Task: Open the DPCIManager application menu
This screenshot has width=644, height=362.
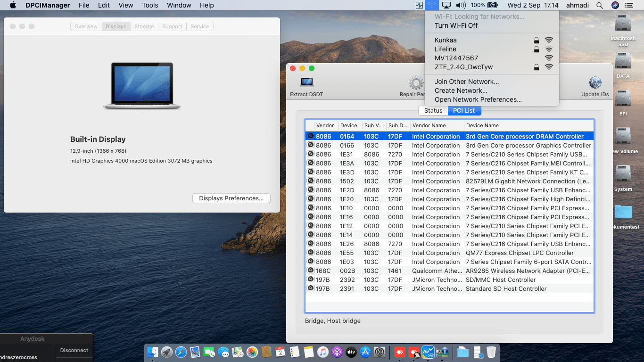Action: point(48,5)
